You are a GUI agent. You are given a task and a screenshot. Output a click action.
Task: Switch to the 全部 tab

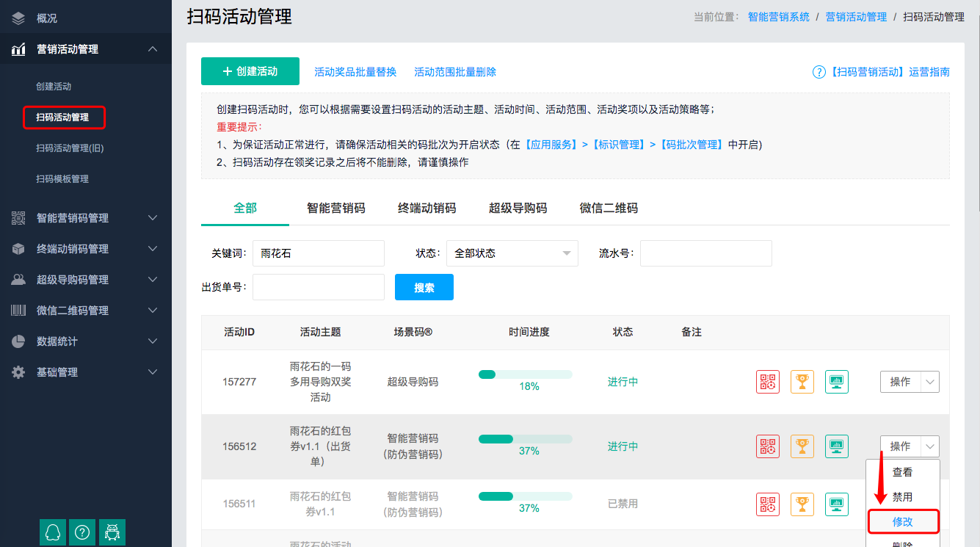pos(245,208)
